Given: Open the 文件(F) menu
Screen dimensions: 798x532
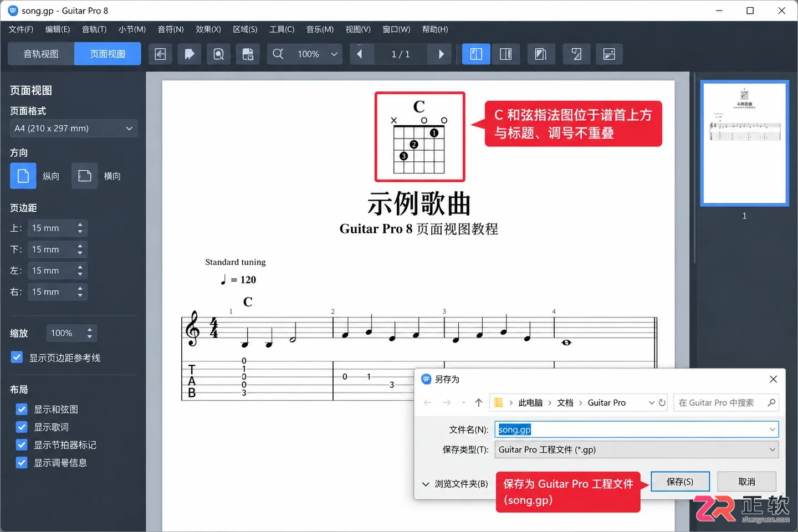Looking at the screenshot, I should click(21, 29).
